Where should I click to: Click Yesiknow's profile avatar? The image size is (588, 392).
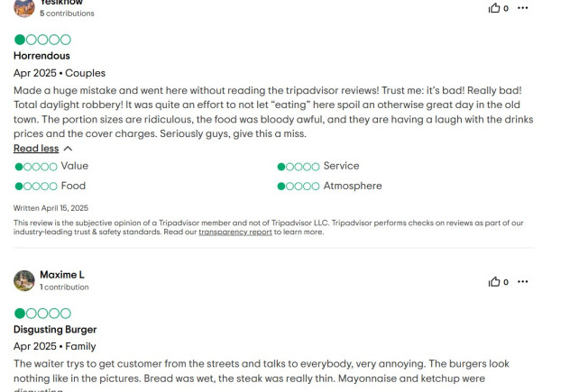pos(24,7)
